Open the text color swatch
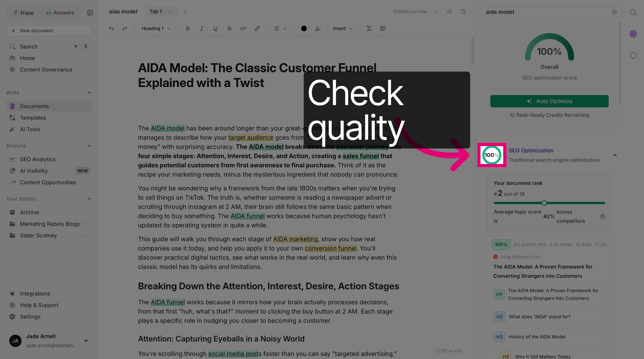 coord(304,29)
